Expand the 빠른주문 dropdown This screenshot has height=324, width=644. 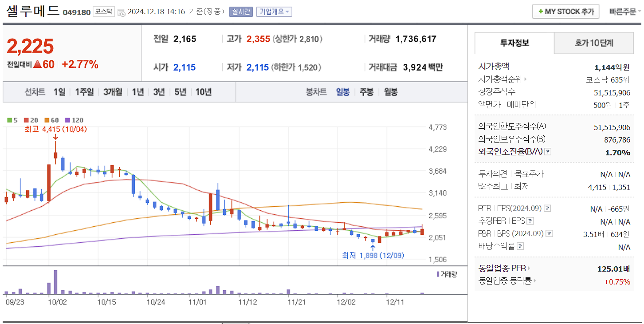(624, 12)
